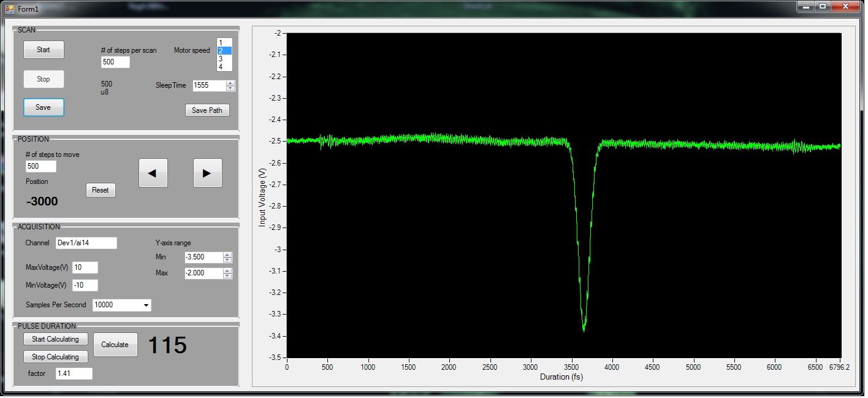Image resolution: width=868 pixels, height=398 pixels.
Task: Click the MinVoltage input field
Action: (85, 285)
